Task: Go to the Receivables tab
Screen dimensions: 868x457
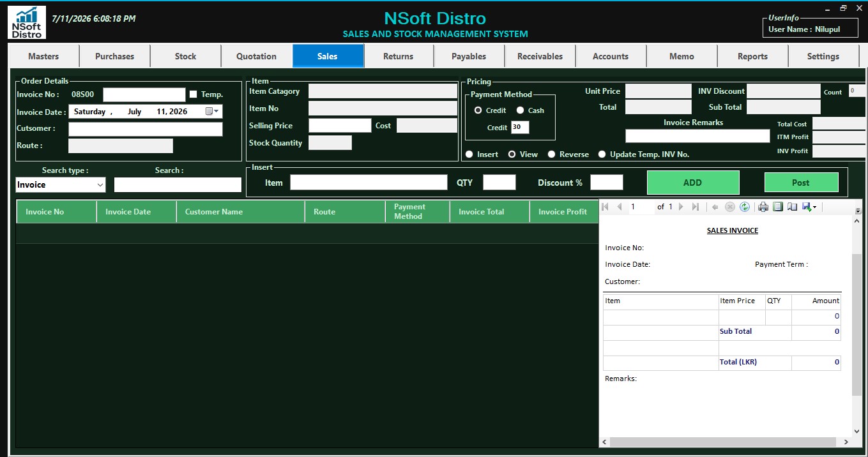Action: coord(540,56)
